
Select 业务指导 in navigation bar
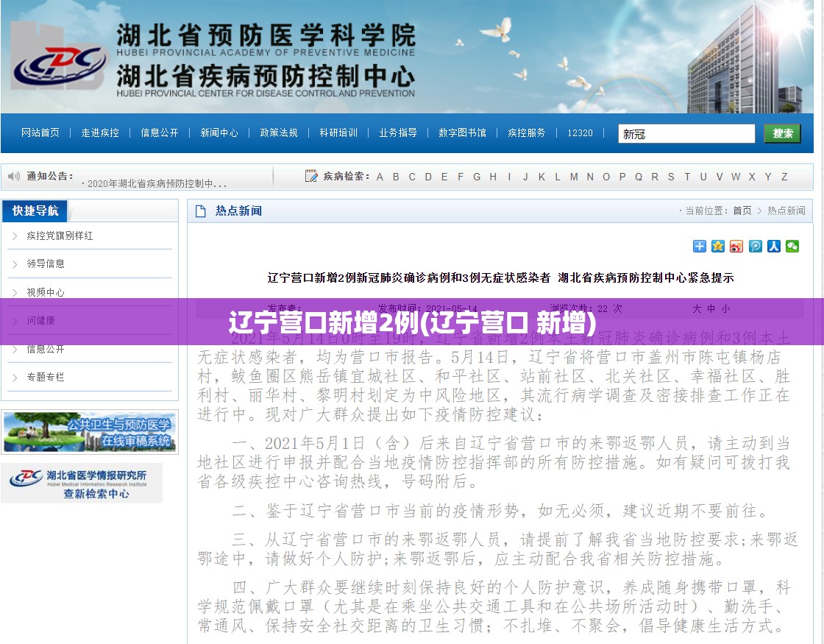[x=398, y=133]
